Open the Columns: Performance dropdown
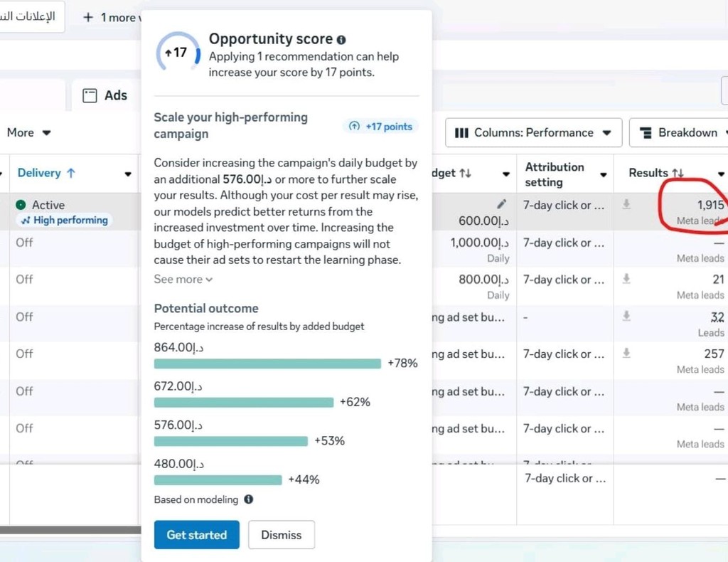The width and height of the screenshot is (728, 562). point(533,132)
